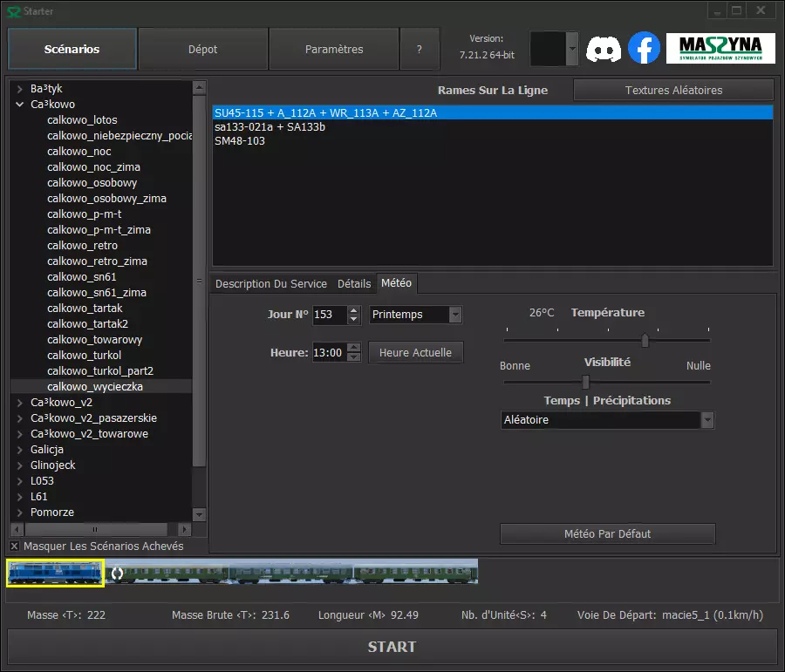The height and width of the screenshot is (672, 785).
Task: Open the Discord link icon
Action: pos(604,49)
